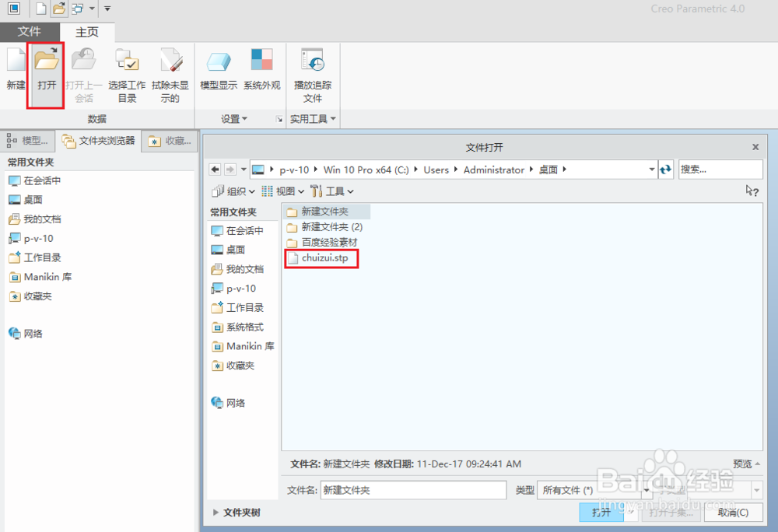Screen dimensions: 778x532
Task: Switch to the 模型 tree tab
Action: [27, 141]
